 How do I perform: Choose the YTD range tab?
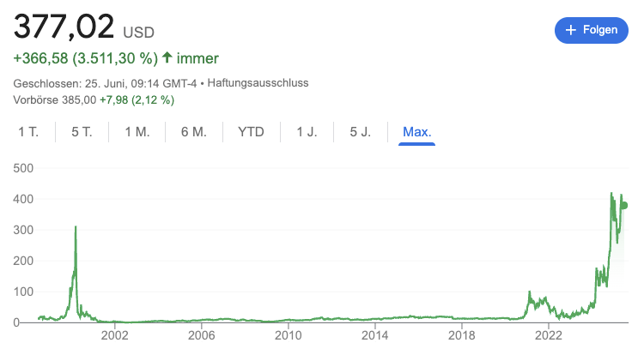251,132
